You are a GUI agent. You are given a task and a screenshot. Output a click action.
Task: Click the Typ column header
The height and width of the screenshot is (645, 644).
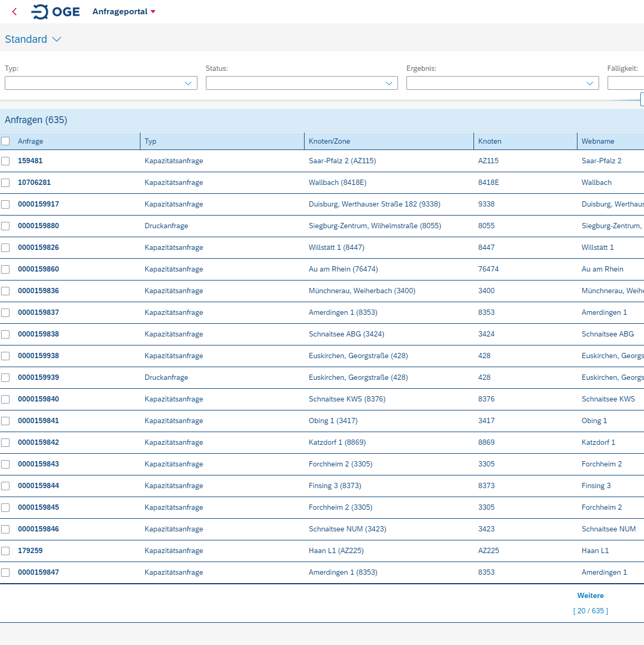click(x=150, y=141)
